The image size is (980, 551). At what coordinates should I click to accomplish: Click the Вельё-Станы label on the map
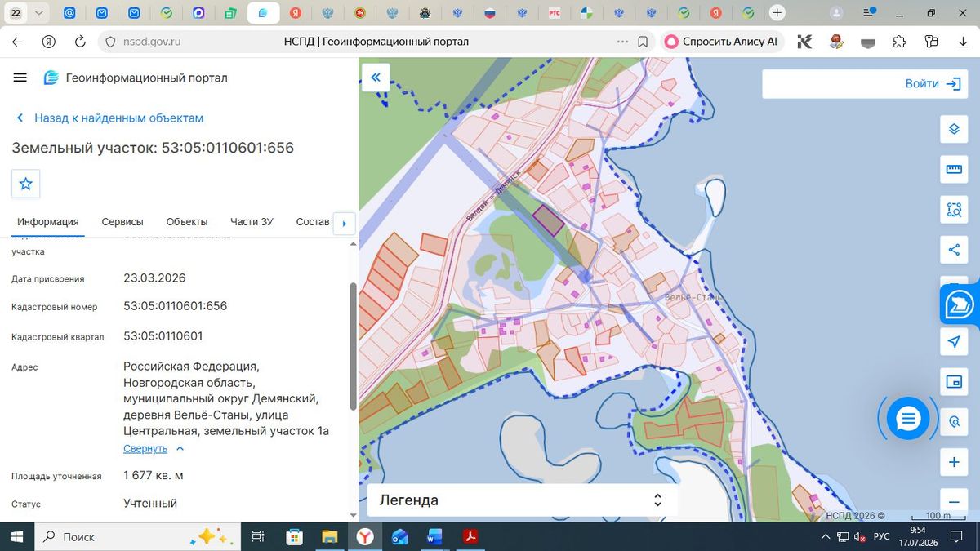point(692,298)
